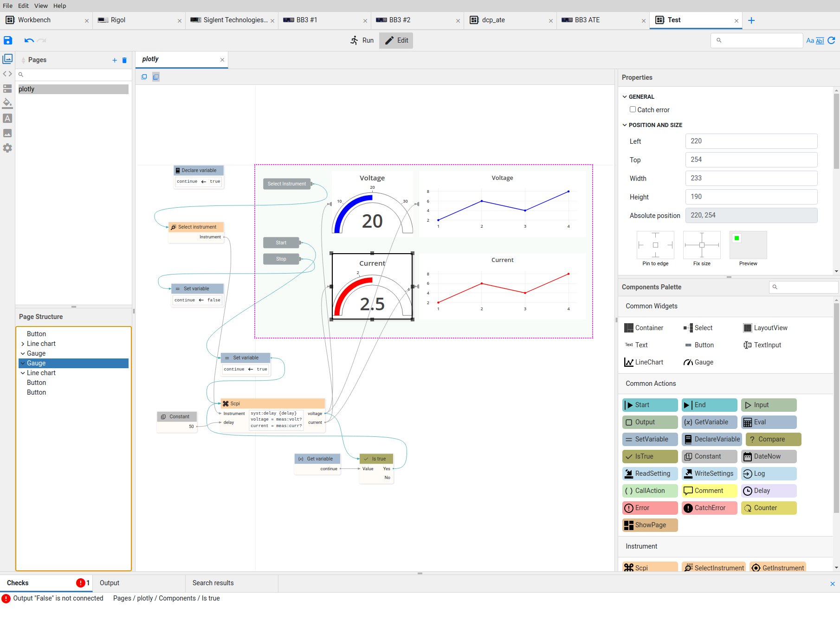Click the refresh icon near search
Image resolution: width=840 pixels, height=620 pixels.
pyautogui.click(x=831, y=41)
